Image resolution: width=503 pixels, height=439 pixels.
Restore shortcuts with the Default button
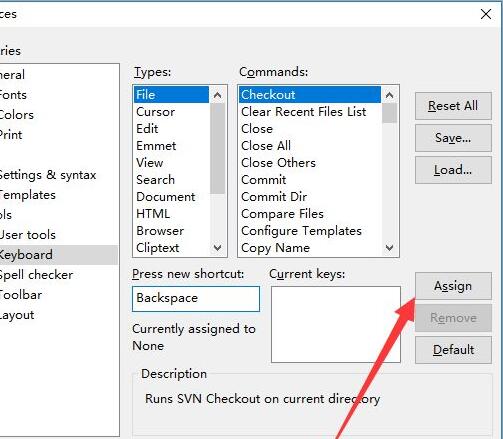point(453,350)
